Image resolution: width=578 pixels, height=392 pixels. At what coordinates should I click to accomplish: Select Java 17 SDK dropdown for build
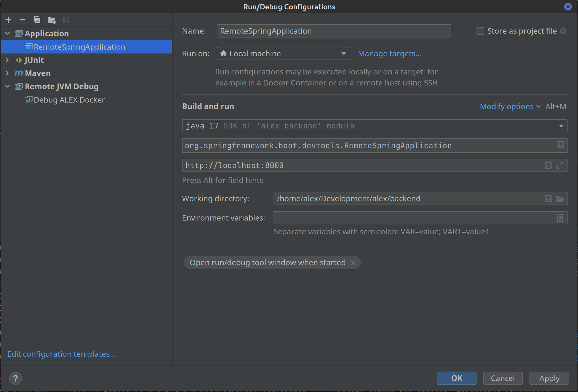pyautogui.click(x=374, y=126)
